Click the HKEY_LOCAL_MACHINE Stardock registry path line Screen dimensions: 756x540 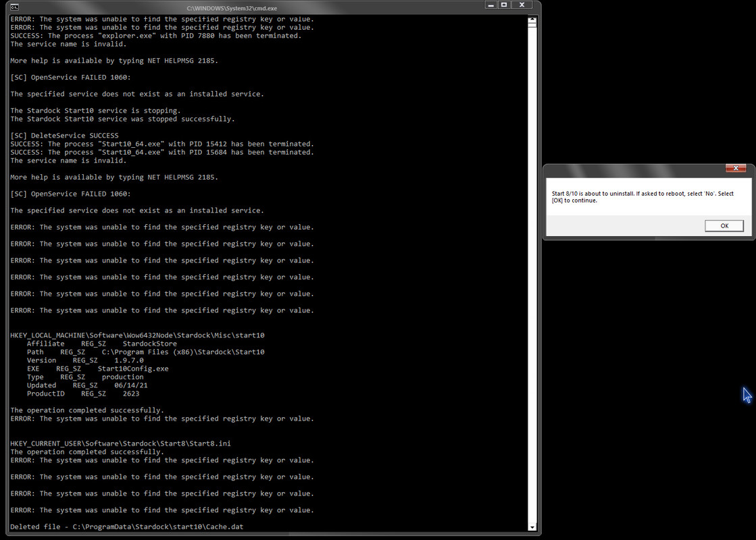(x=137, y=335)
